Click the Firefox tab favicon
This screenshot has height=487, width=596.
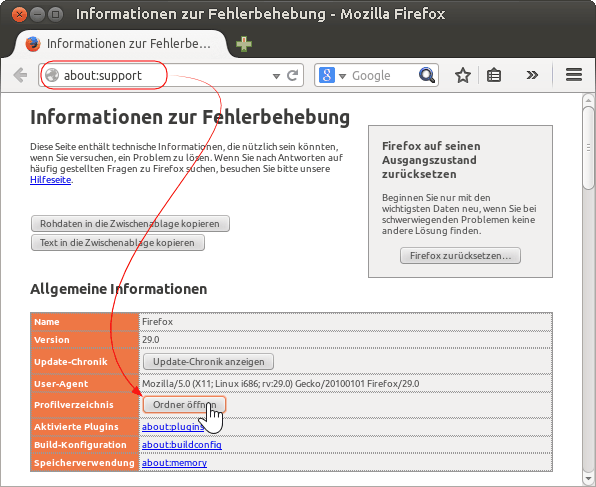(33, 44)
